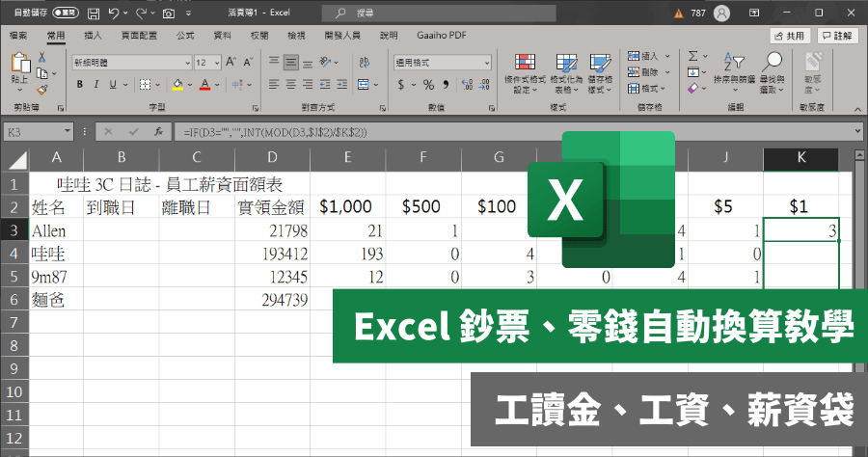Click in the search box
The width and height of the screenshot is (868, 457).
point(439,13)
